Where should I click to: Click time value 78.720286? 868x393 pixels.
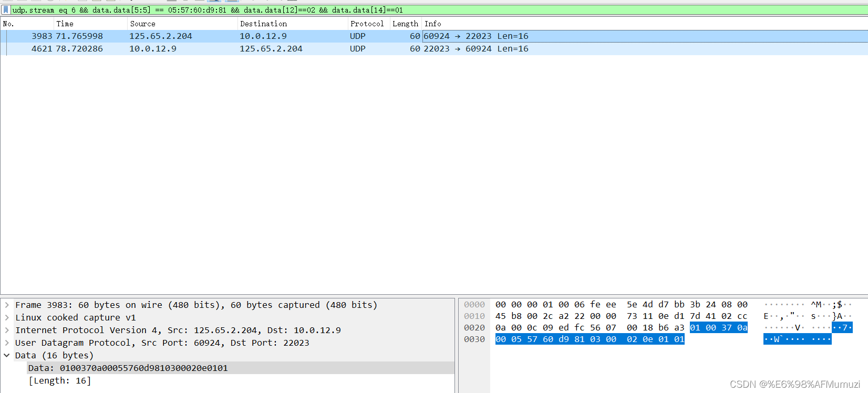(x=79, y=49)
